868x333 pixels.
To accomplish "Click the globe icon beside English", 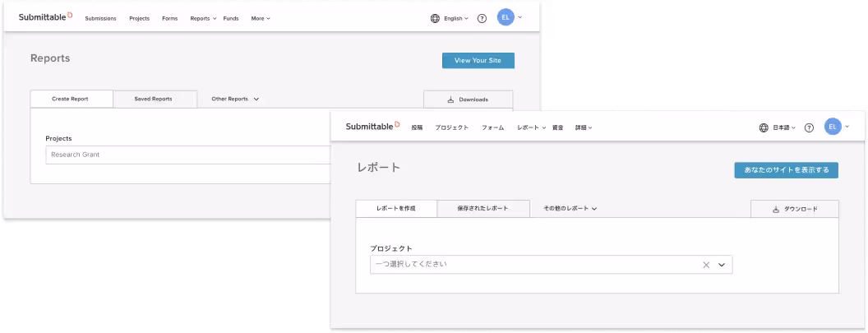I will [435, 18].
